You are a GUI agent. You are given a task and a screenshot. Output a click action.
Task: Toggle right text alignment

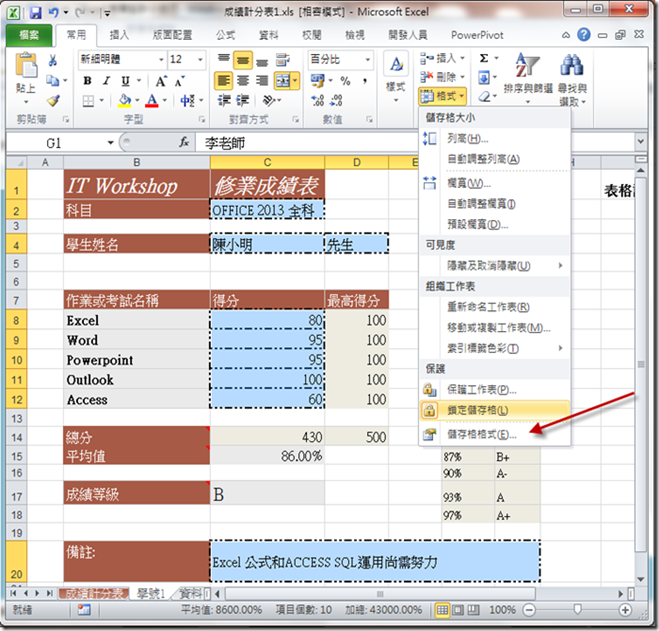(262, 81)
